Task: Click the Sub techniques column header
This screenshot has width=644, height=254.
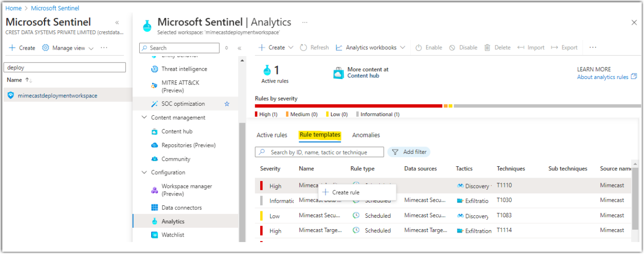Action: coord(568,169)
